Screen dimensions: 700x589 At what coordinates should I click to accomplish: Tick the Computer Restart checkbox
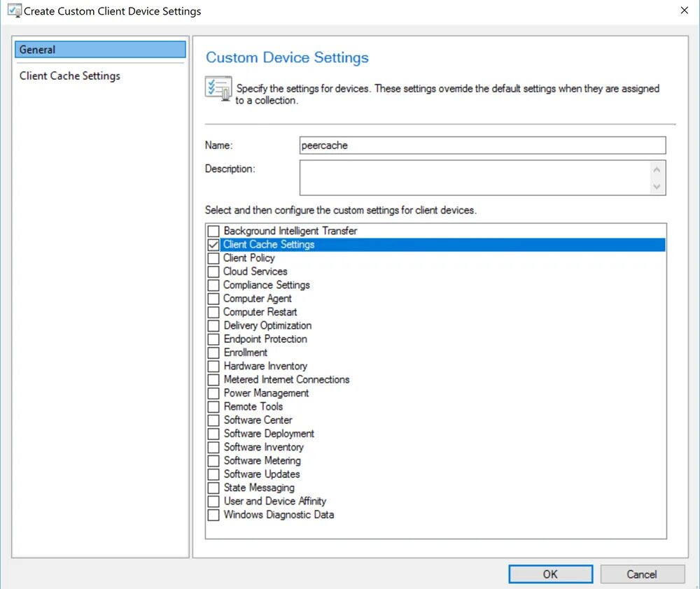pos(213,312)
